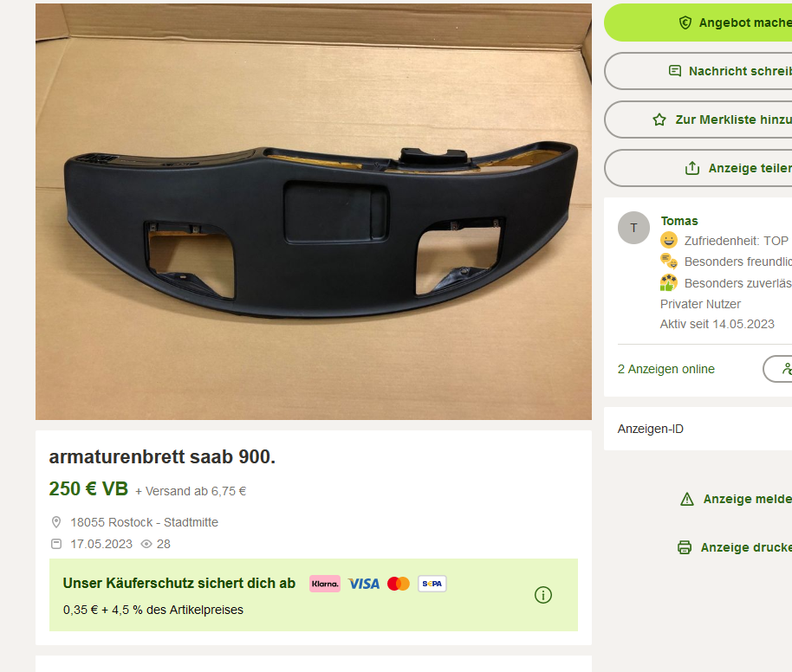Click the printer icon for Anzeige drucken

click(685, 547)
